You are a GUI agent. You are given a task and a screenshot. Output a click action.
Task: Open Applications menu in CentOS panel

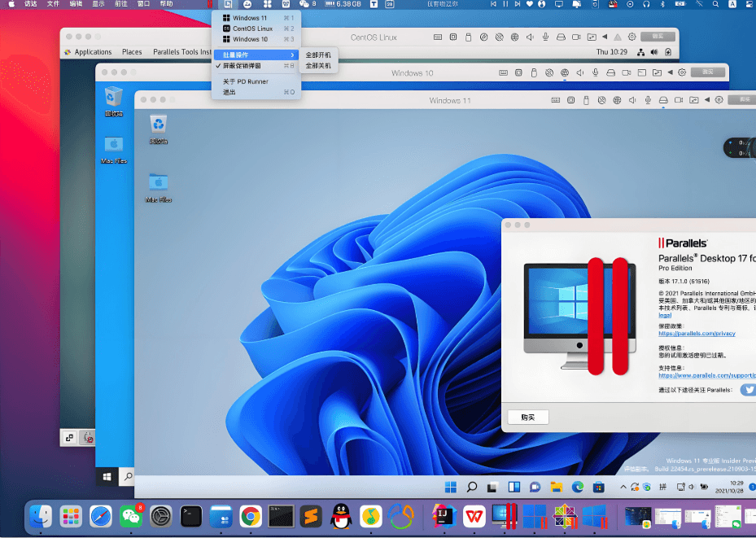coord(88,52)
